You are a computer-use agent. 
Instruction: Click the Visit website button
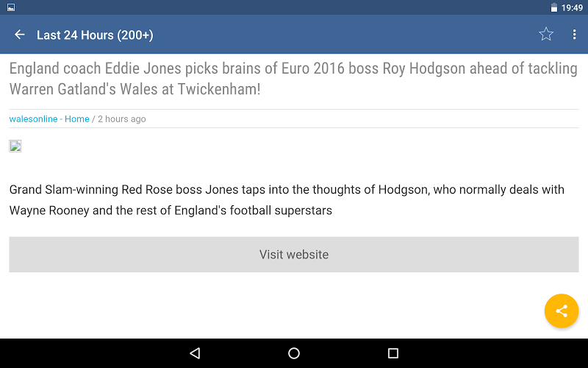point(294,255)
